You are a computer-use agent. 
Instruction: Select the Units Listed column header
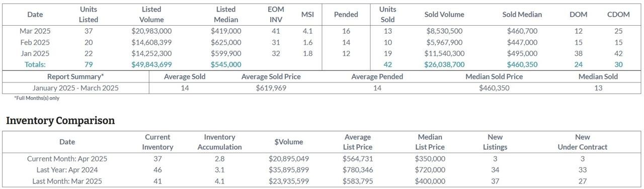(89, 15)
